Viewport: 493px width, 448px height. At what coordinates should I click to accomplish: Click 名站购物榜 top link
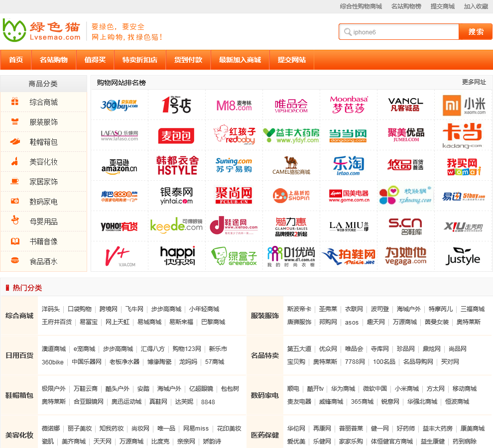click(406, 6)
